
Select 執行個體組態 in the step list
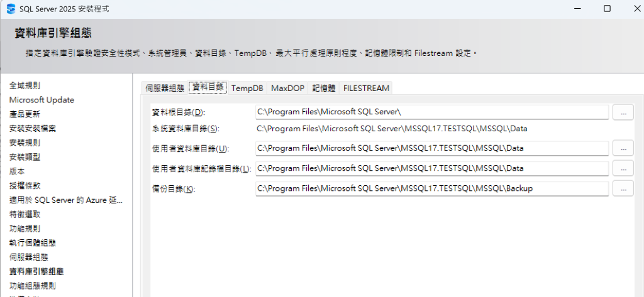pos(33,243)
